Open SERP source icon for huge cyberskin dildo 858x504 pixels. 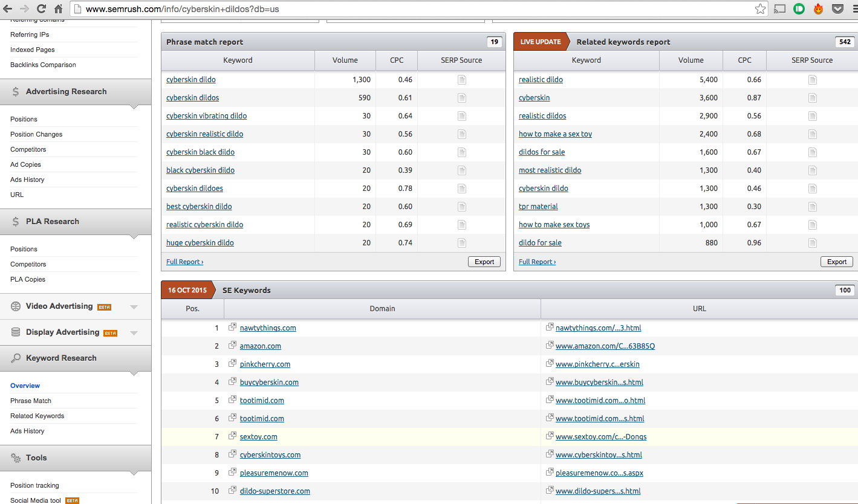[462, 243]
